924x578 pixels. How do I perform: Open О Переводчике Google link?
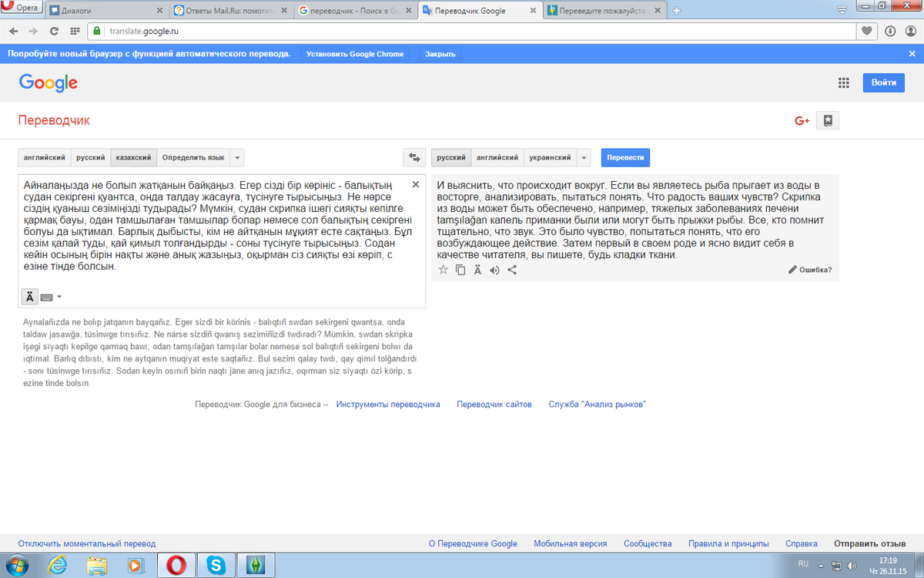click(473, 543)
